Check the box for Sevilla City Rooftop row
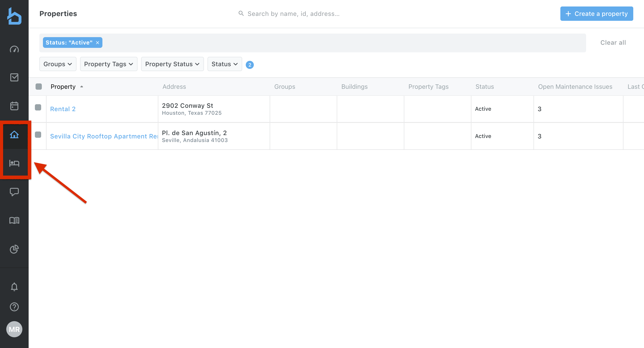Viewport: 644px width, 348px height. [x=38, y=135]
